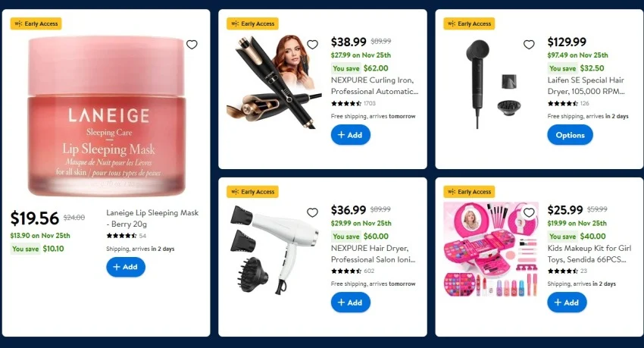644x348 pixels.
Task: Toggle heart on NEXPURE Curling Iron
Action: coord(313,45)
